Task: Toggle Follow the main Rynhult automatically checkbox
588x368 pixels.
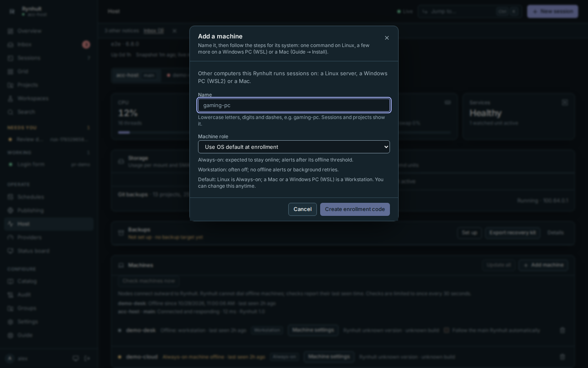Action: (x=446, y=330)
